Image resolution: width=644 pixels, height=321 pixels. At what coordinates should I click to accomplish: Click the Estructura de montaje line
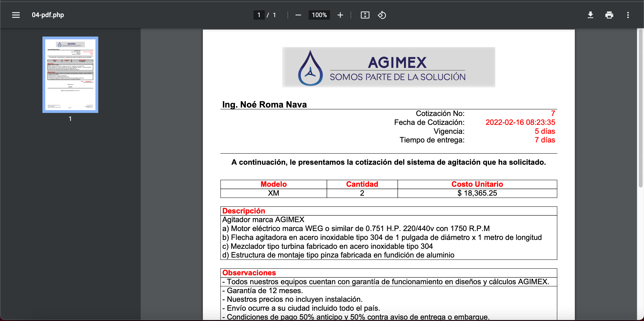[x=338, y=255]
